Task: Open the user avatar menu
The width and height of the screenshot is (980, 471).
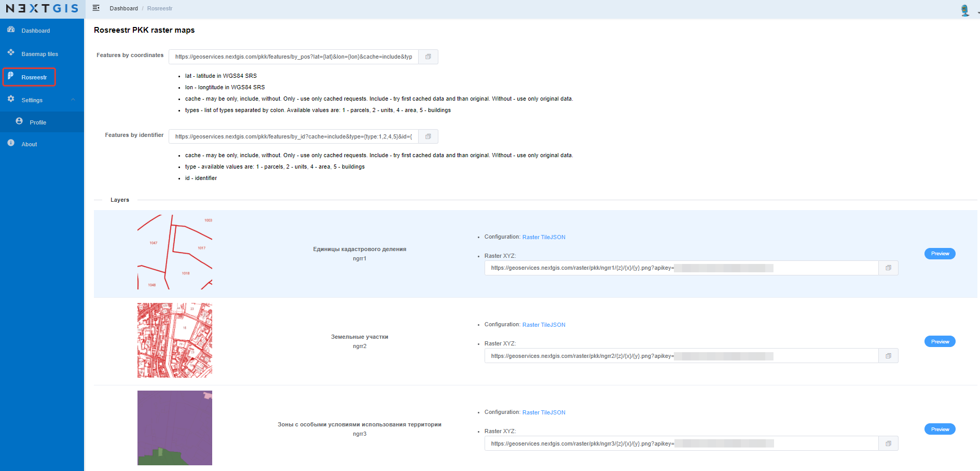Action: coord(965,10)
